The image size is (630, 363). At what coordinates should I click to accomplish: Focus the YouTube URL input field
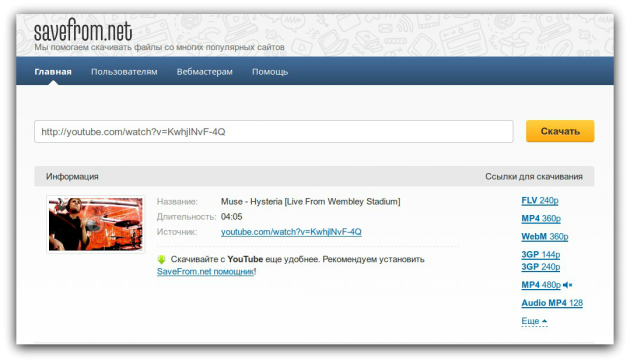coord(274,131)
